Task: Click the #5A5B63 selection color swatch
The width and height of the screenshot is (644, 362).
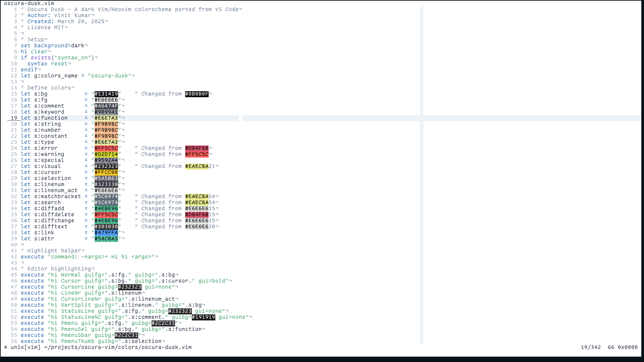Action: 106,178
